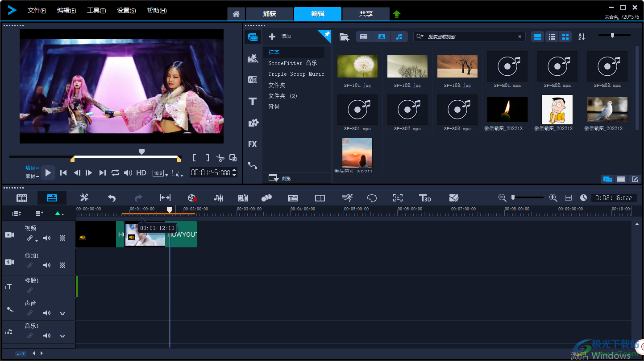This screenshot has height=361, width=644.
Task: Open the 3D Title Editor
Action: pos(425,198)
